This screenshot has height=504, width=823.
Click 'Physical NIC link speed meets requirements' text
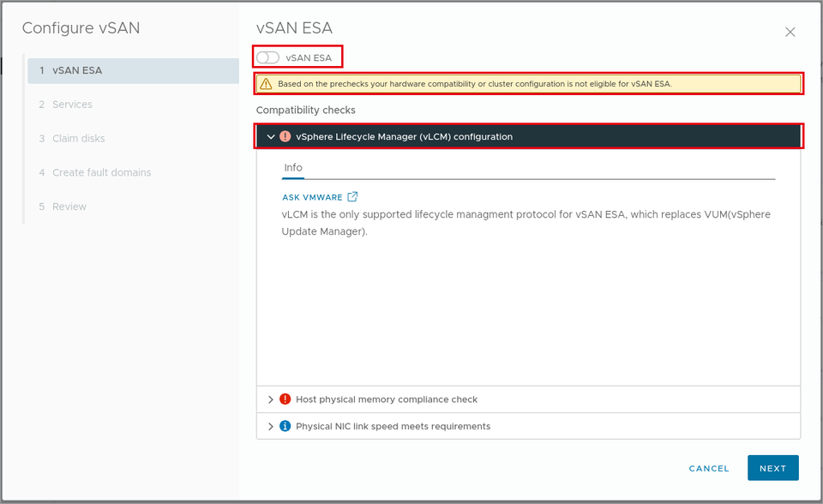[x=393, y=426]
